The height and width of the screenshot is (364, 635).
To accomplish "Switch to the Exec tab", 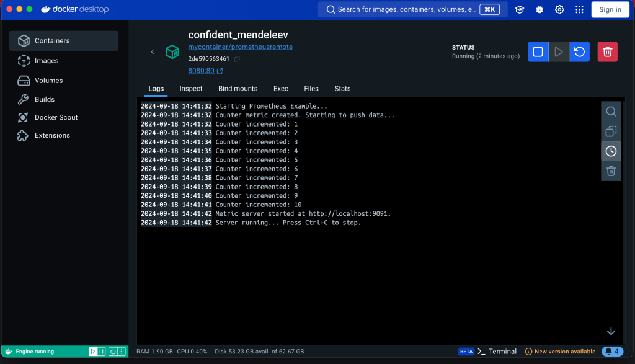I will [281, 89].
